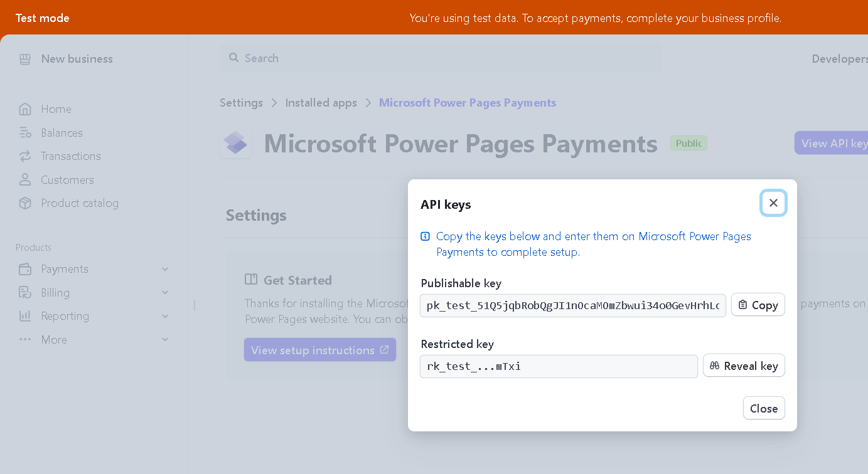Copy the publishable key
The width and height of the screenshot is (868, 474).
758,305
